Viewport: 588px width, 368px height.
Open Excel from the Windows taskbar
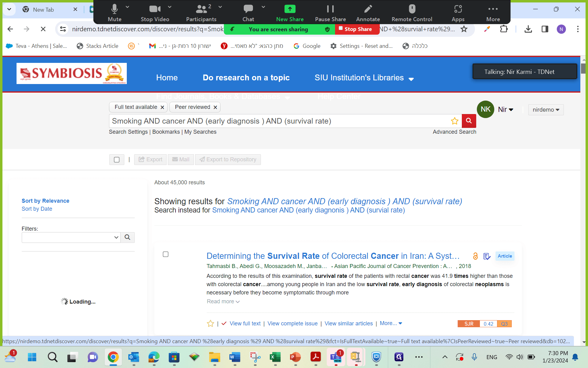pyautogui.click(x=275, y=357)
